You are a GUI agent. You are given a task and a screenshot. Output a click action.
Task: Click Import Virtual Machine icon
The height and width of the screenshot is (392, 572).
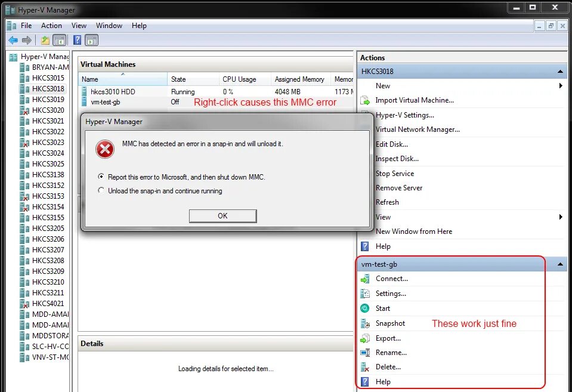pos(365,100)
